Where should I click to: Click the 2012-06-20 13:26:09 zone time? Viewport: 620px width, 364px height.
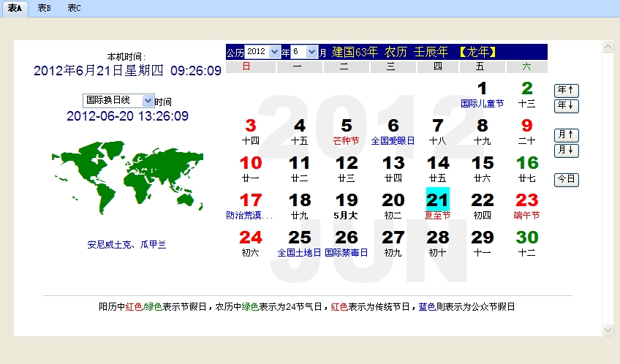point(127,116)
